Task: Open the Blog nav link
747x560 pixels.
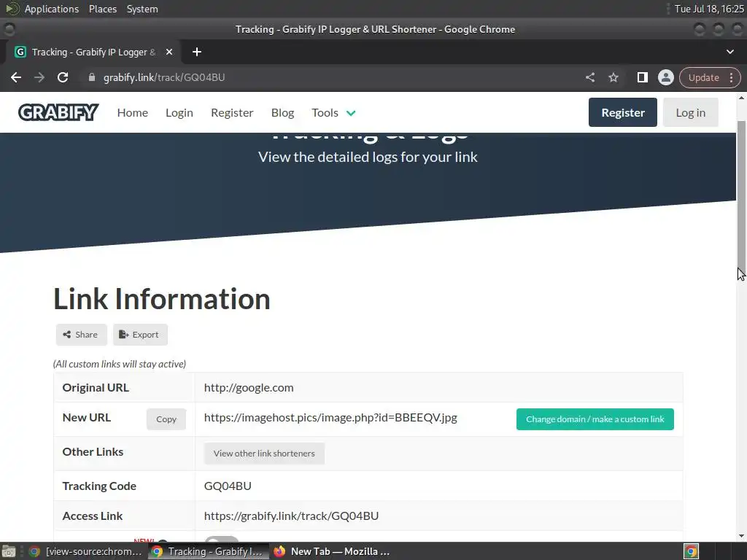Action: pos(282,113)
